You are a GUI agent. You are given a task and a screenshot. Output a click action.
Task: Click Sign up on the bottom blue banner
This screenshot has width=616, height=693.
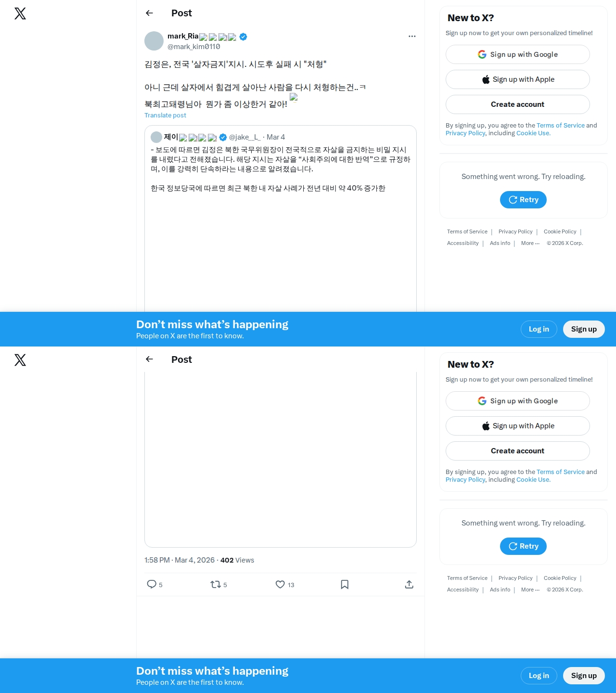[x=584, y=676]
